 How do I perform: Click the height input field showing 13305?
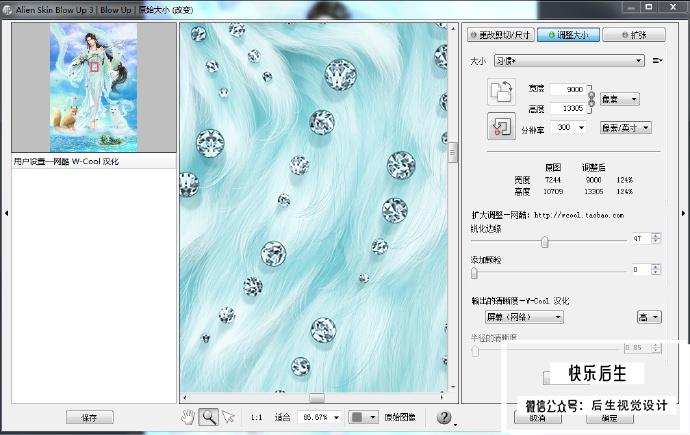pos(568,108)
